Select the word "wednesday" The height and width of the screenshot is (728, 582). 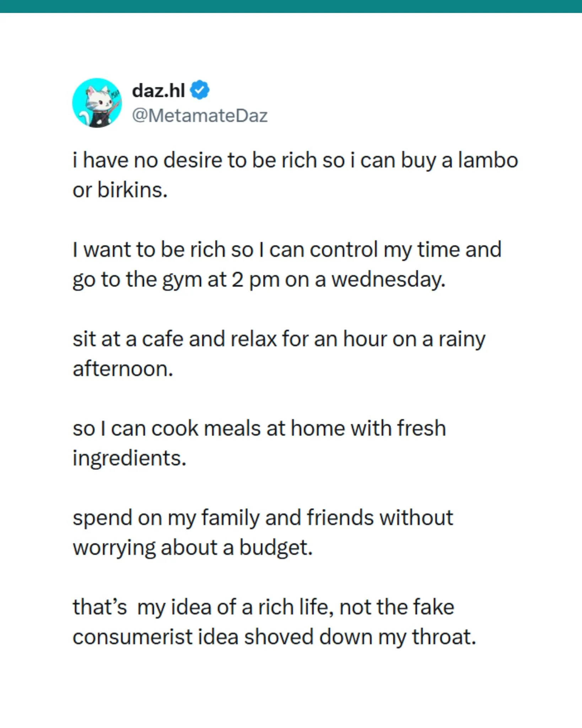387,279
